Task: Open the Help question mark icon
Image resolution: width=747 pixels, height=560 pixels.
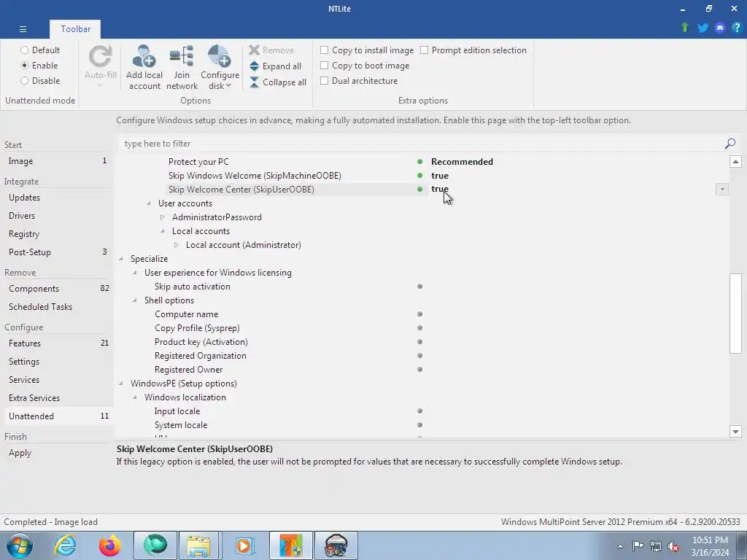Action: pos(737,28)
